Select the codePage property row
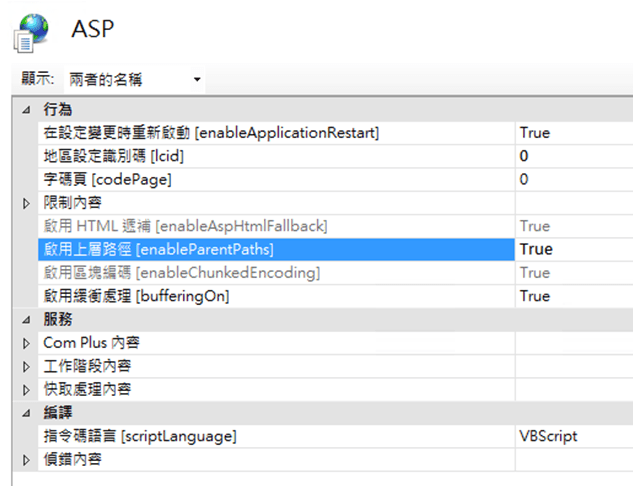The width and height of the screenshot is (633, 486). [x=107, y=179]
